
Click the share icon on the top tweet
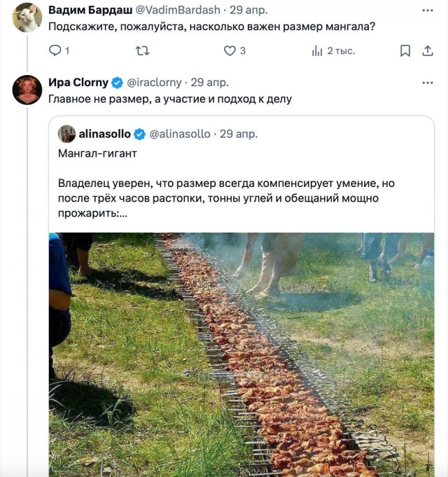pyautogui.click(x=427, y=51)
